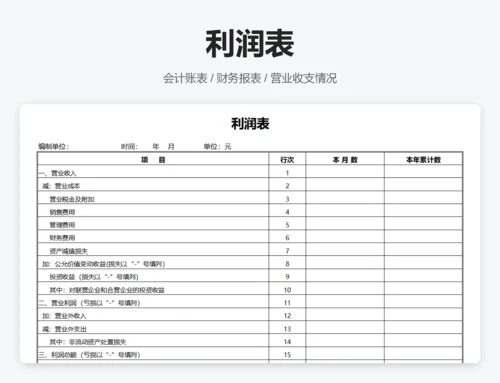The width and height of the screenshot is (500, 383).
Task: Select the 时间 label
Action: click(129, 146)
